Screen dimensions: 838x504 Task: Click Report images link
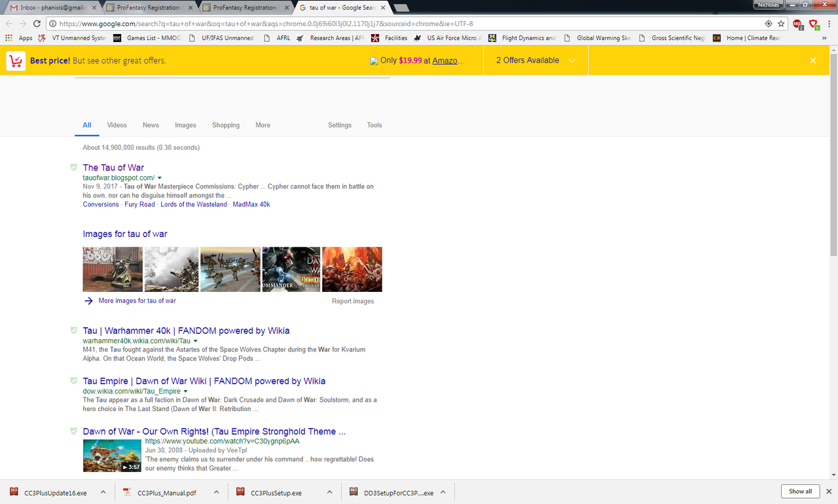pyautogui.click(x=353, y=301)
